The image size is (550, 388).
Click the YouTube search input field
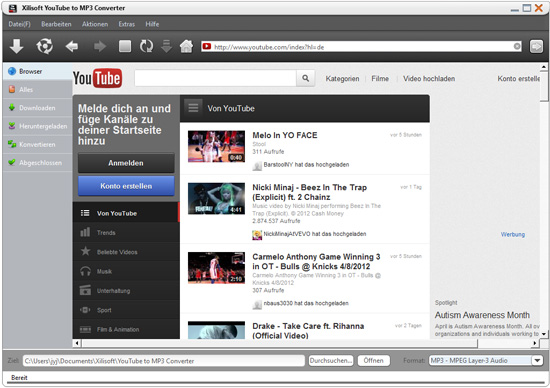[x=215, y=78]
